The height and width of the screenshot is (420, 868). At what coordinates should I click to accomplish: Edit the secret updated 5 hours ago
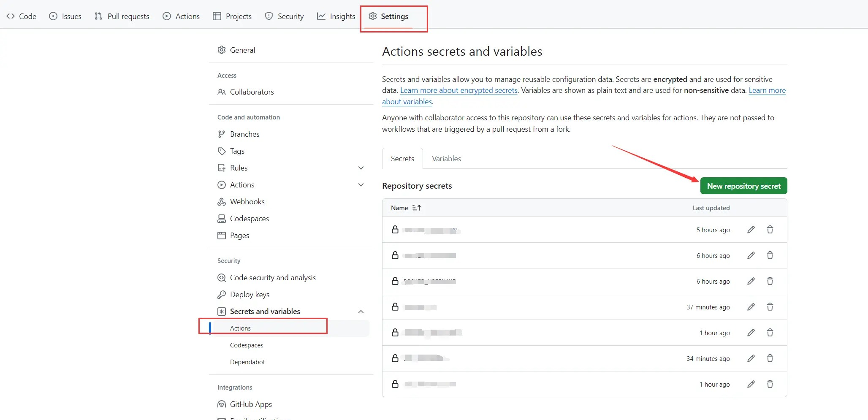tap(751, 230)
